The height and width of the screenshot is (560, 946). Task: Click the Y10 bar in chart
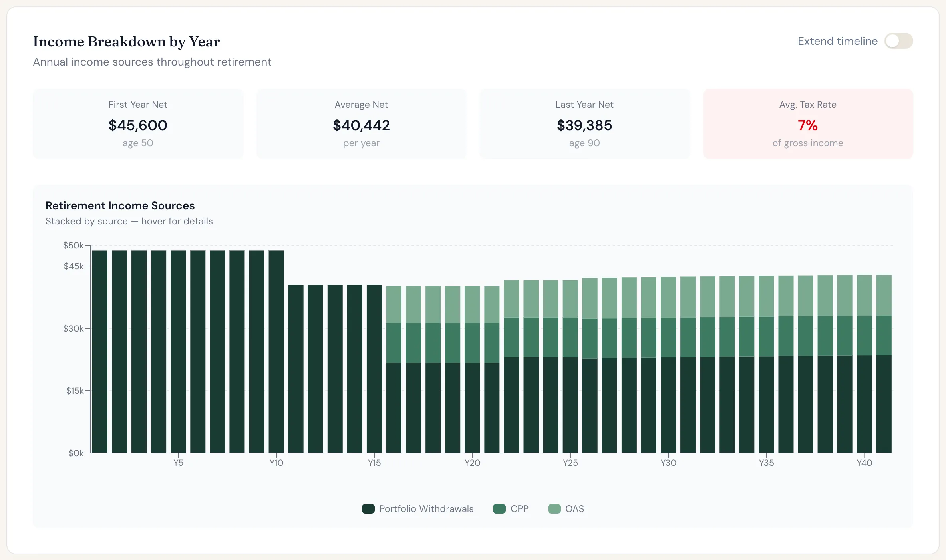276,351
